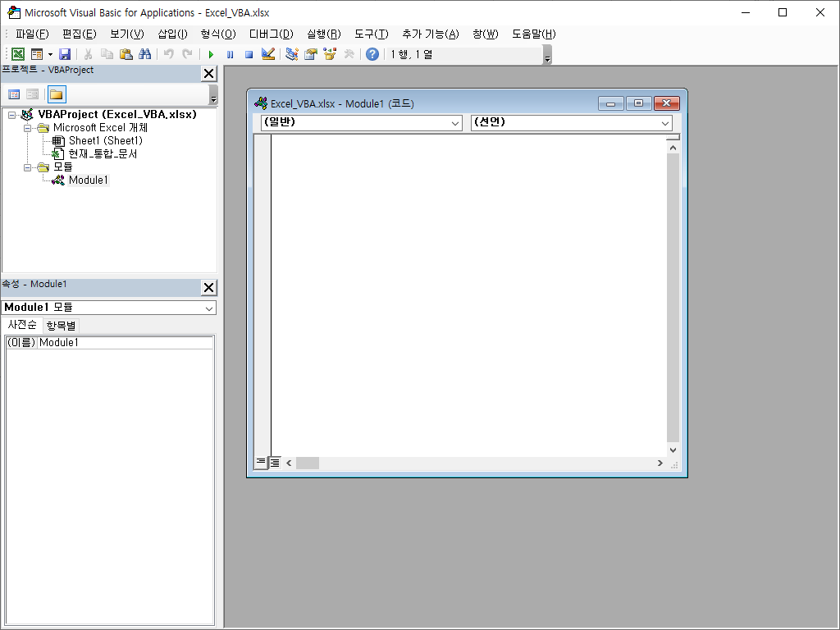840x630 pixels.
Task: Click the Insert UserForm toolbar icon
Action: tap(37, 54)
